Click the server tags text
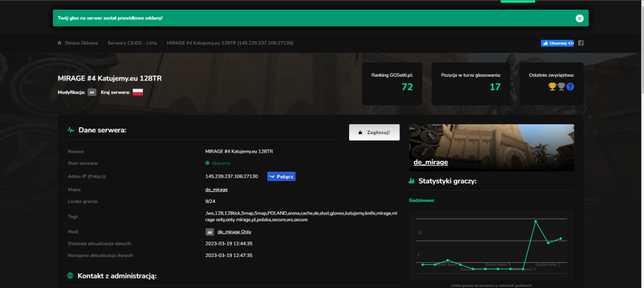Viewport: 644px width, 288px height. click(301, 216)
